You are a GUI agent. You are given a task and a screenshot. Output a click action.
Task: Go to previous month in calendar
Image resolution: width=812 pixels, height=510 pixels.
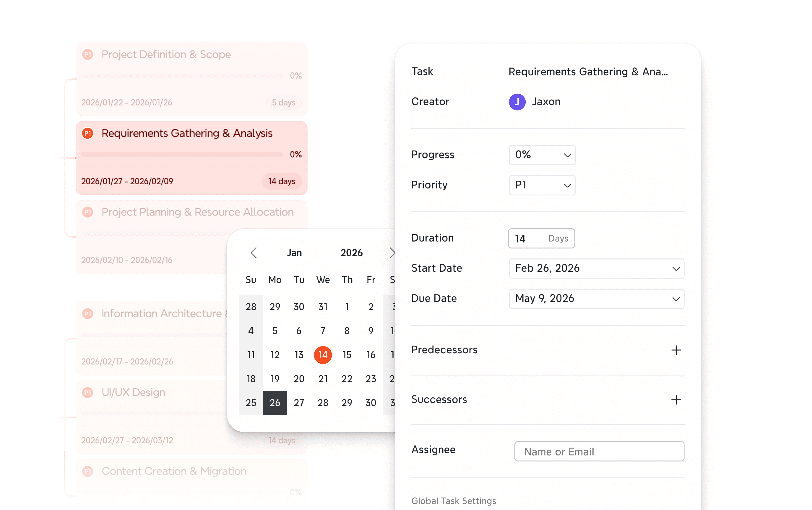[x=254, y=253]
